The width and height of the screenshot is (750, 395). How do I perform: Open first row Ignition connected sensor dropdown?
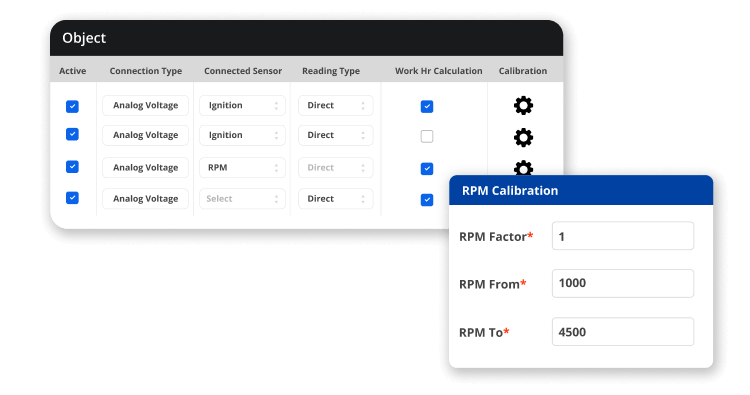click(243, 105)
